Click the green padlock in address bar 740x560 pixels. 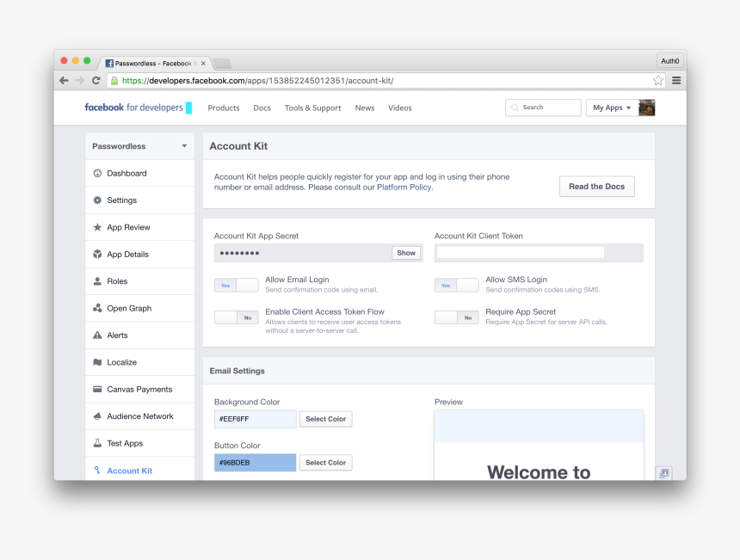click(x=114, y=81)
